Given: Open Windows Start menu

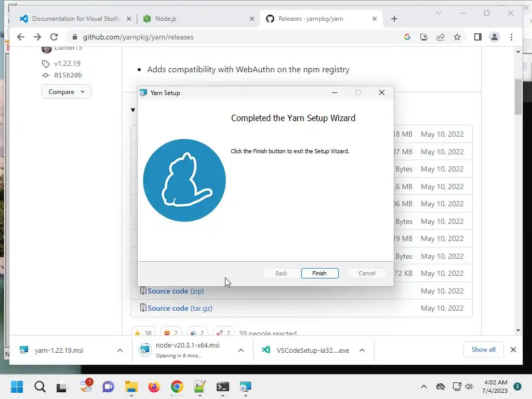Looking at the screenshot, I should point(17,387).
